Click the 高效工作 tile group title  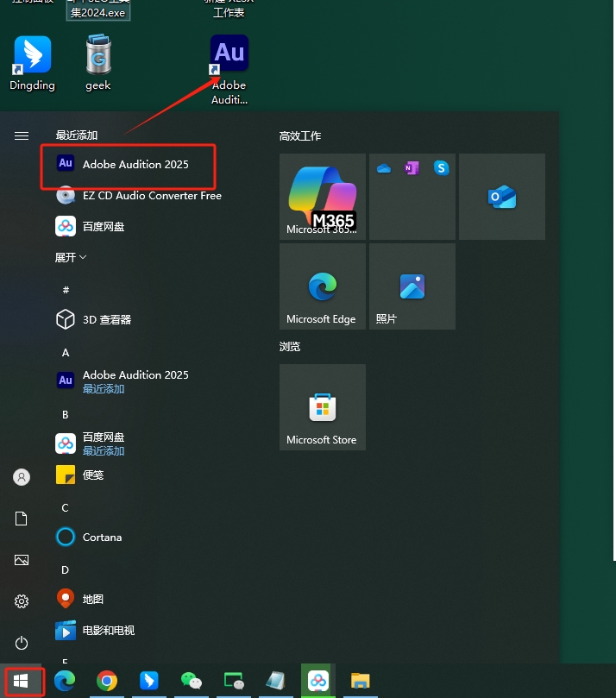300,136
